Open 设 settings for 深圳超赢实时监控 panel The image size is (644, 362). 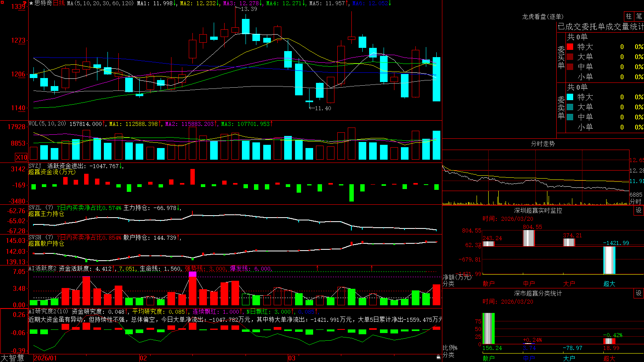click(x=639, y=211)
